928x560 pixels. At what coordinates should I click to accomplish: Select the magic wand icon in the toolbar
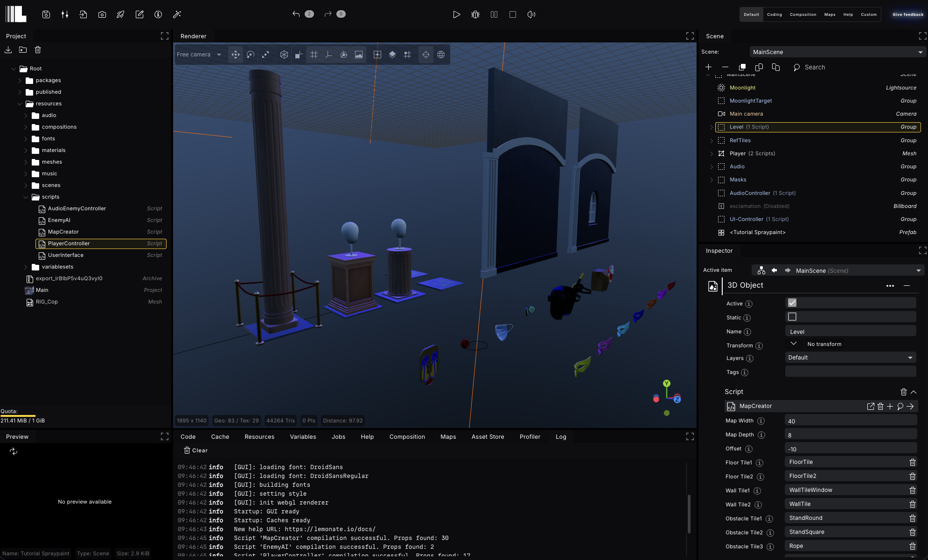(177, 14)
